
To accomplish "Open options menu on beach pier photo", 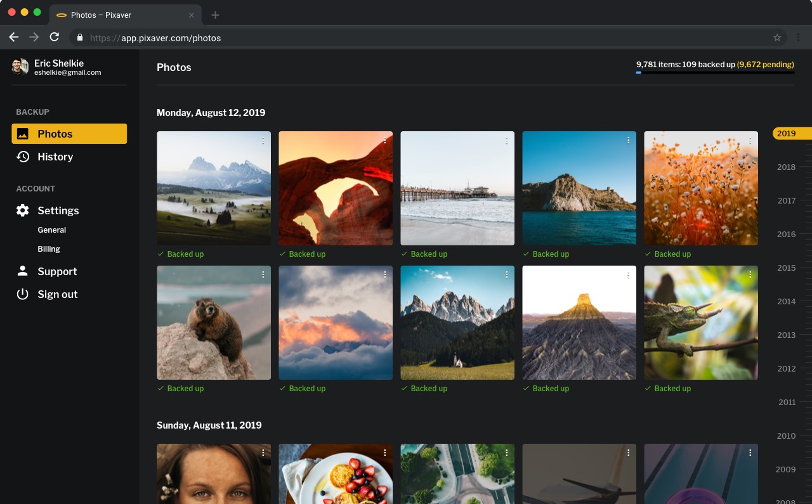I will click(x=507, y=141).
